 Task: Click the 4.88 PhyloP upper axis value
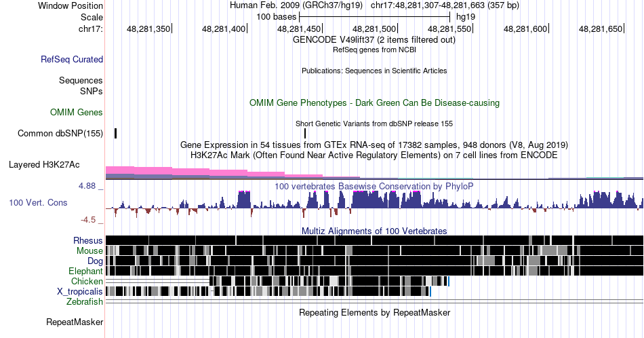(87, 186)
